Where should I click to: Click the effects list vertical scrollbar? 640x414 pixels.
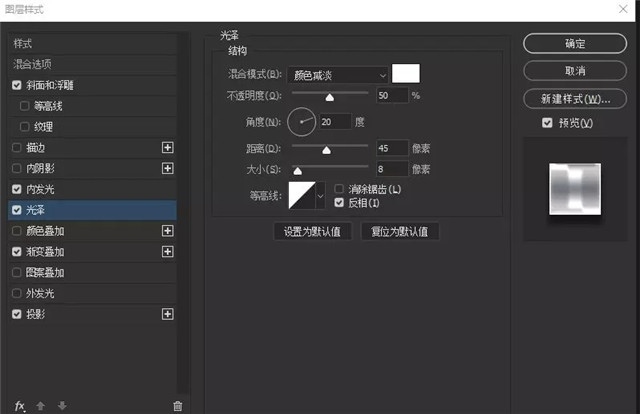tap(184, 212)
